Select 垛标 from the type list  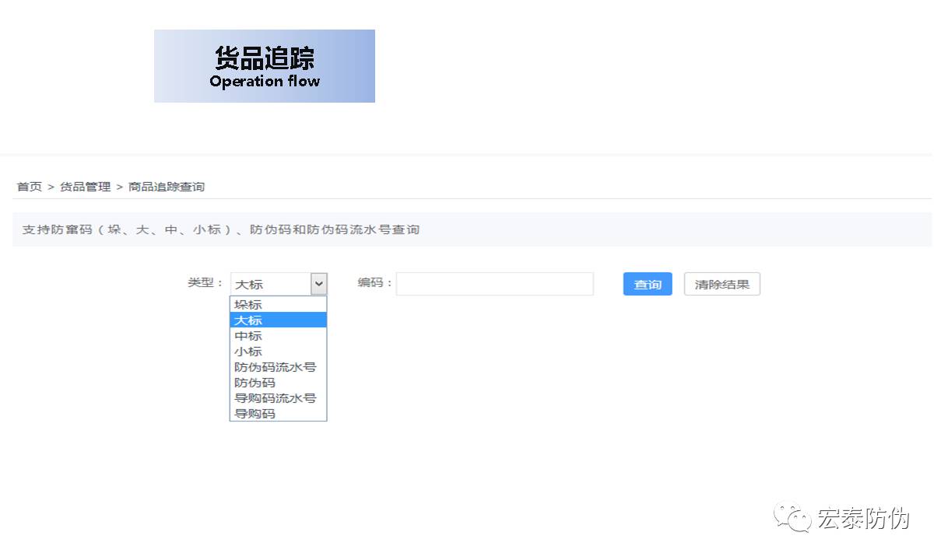pyautogui.click(x=248, y=304)
